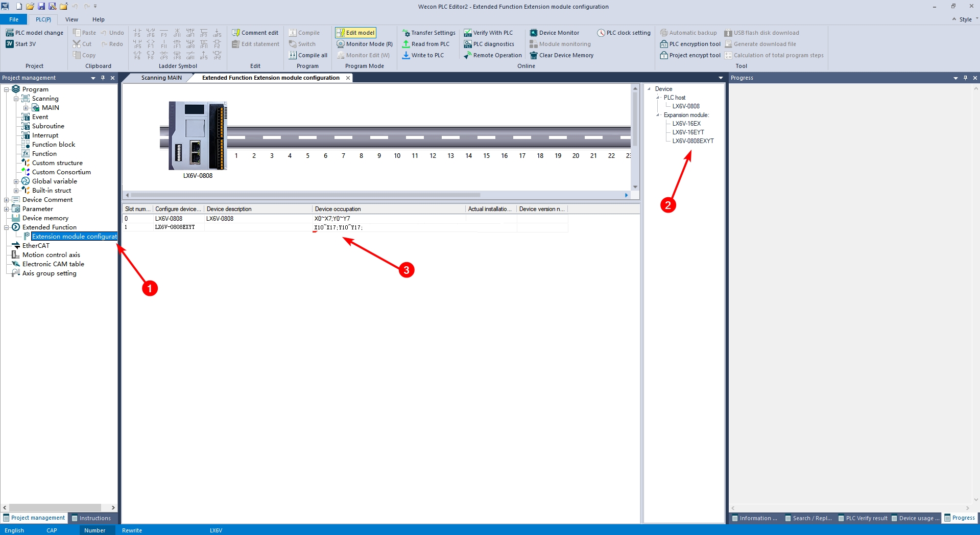Open Comment edit tool
This screenshot has width=980, height=535.
[255, 33]
